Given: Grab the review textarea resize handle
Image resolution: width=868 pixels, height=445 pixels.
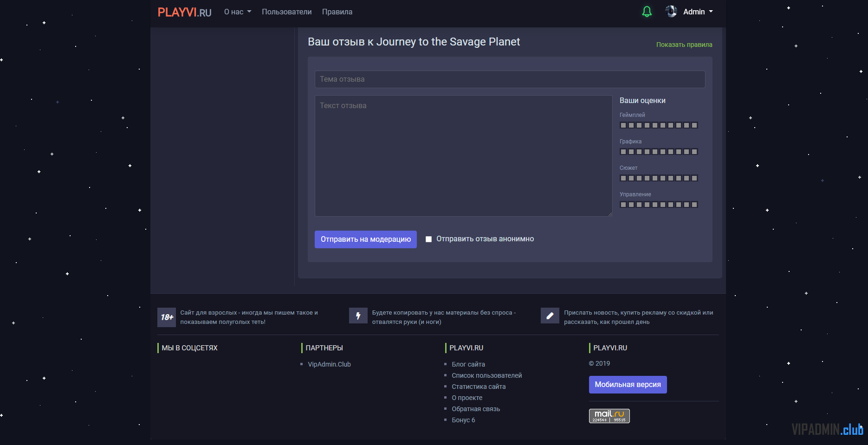Looking at the screenshot, I should (x=610, y=214).
